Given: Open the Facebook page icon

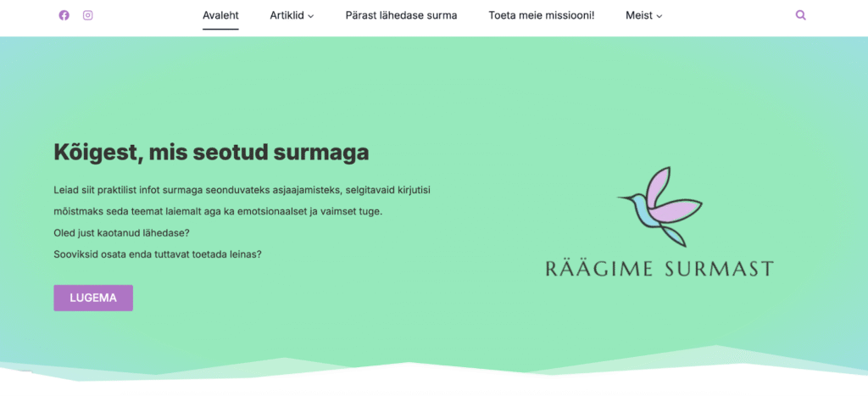Looking at the screenshot, I should coord(64,15).
